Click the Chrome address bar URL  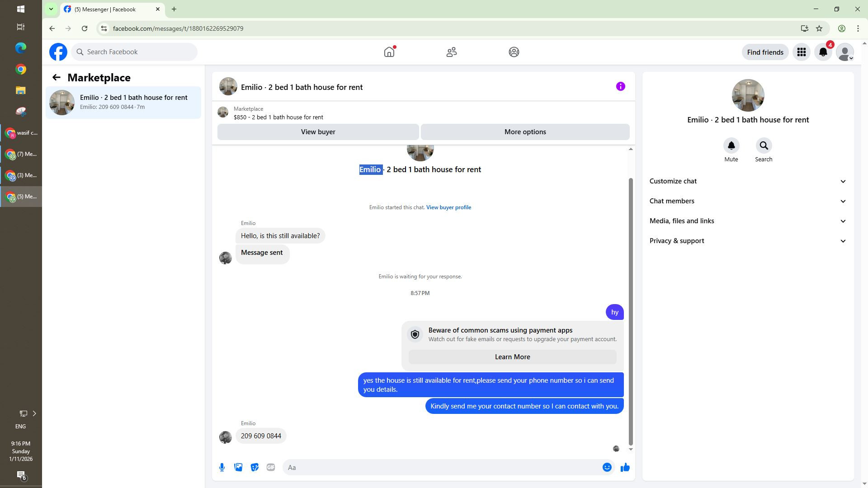point(178,28)
